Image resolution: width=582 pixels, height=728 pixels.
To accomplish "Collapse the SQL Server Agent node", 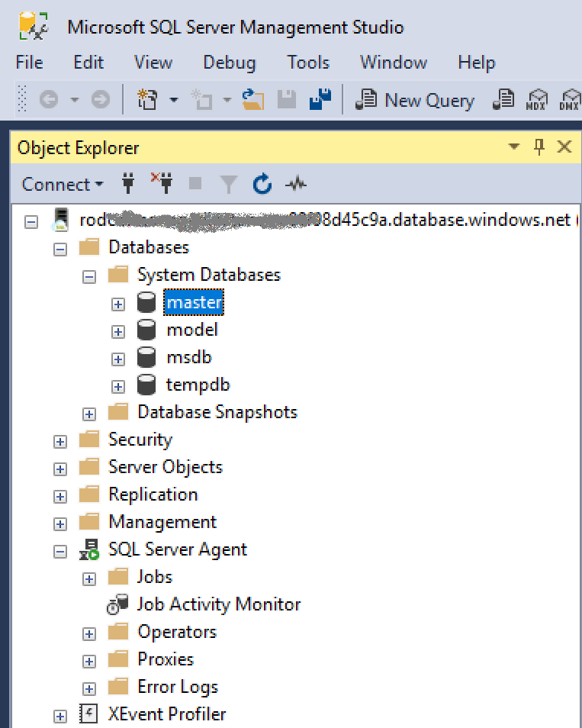I will 60,551.
